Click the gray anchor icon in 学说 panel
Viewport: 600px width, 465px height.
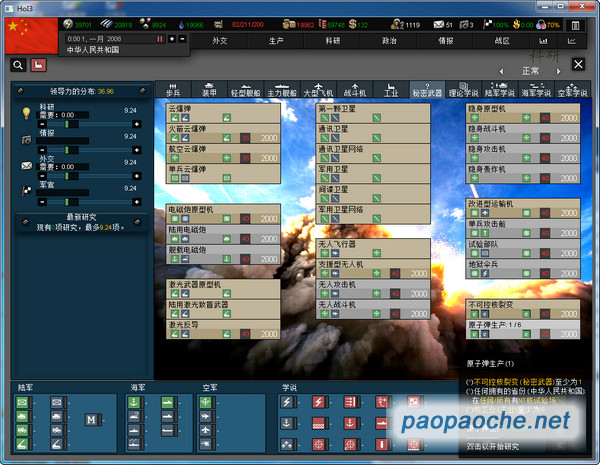pyautogui.click(x=287, y=423)
